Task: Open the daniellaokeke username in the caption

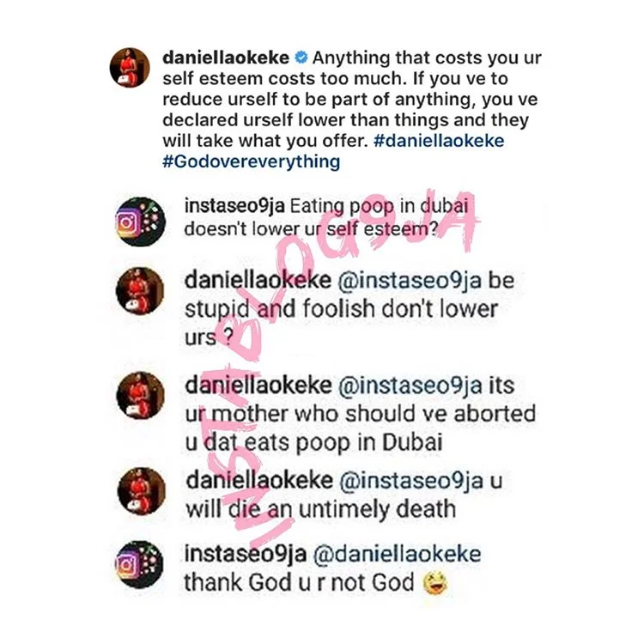Action: (x=226, y=58)
